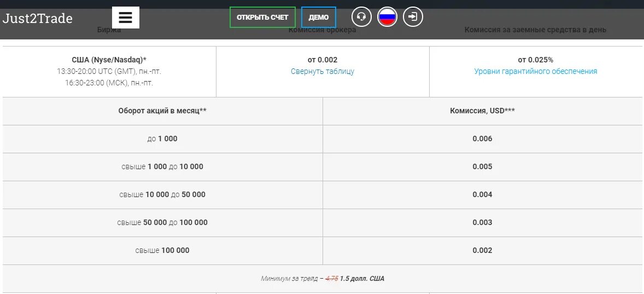Screen dimensions: 644x294
Task: Click the 'от 0.025%' margin fee value
Action: click(536, 60)
